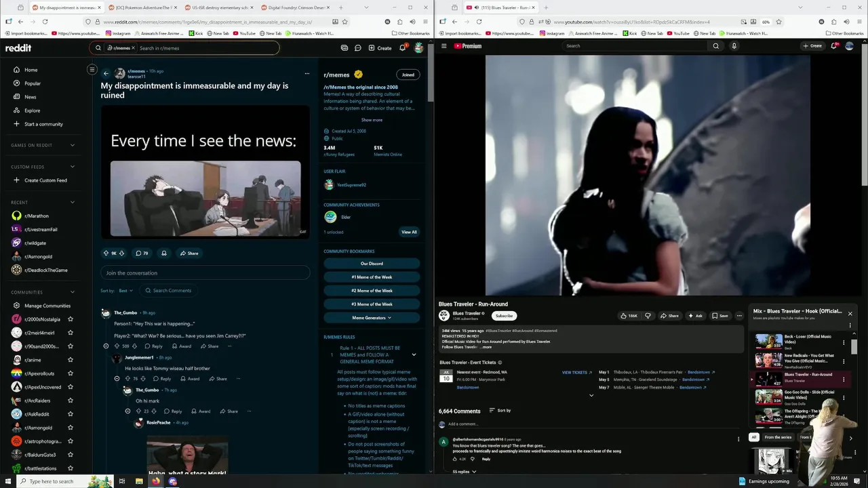Close the Mix playlist panel
The height and width of the screenshot is (488, 868).
850,314
